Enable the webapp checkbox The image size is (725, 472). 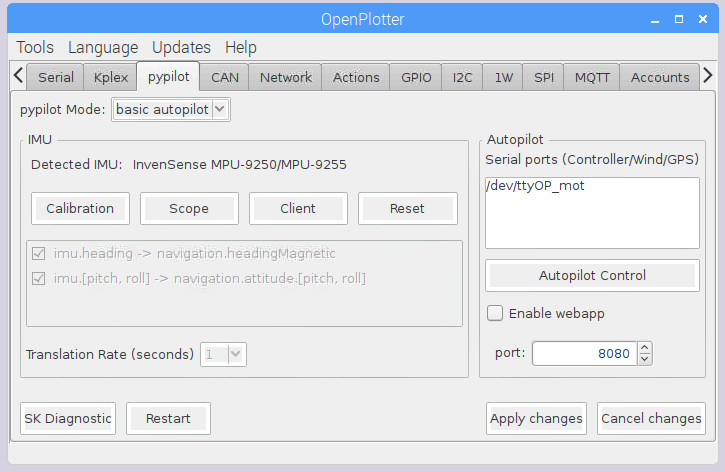point(495,313)
